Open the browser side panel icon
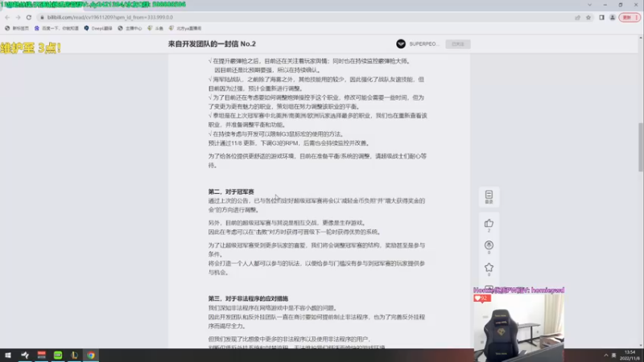644x362 pixels. click(x=601, y=17)
